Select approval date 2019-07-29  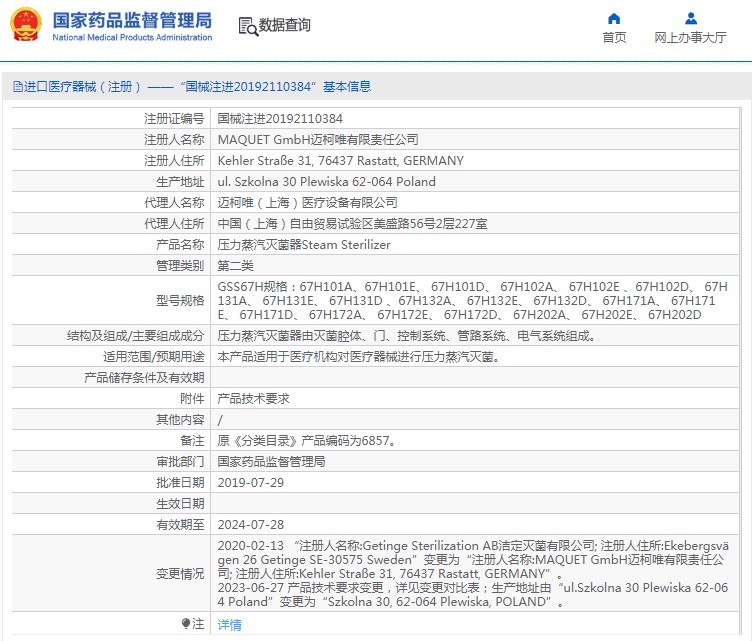(x=251, y=483)
